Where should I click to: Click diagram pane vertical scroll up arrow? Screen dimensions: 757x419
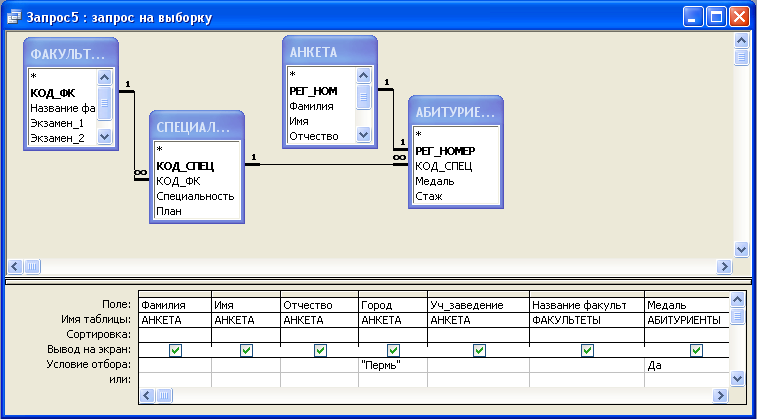pos(741,41)
